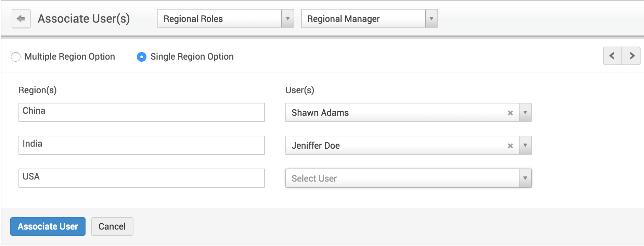Select Multiple Region Option radio button
This screenshot has width=644, height=246.
tap(16, 57)
